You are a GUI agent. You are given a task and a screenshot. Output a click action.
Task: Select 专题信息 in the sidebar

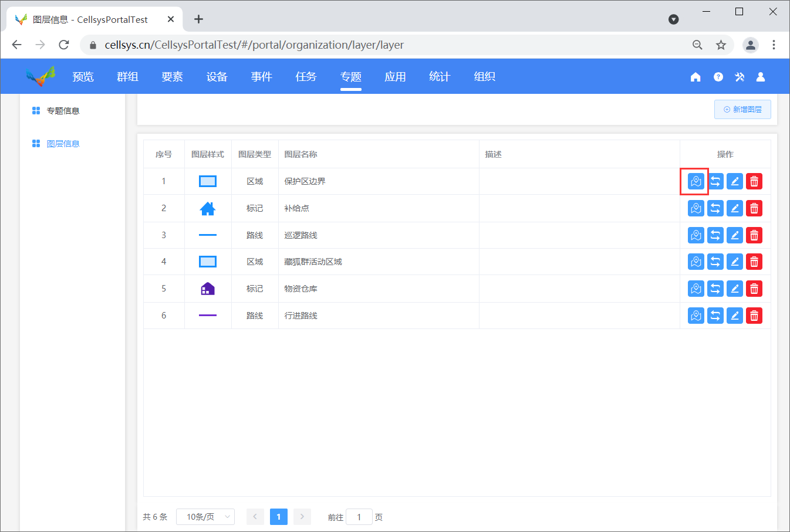point(63,111)
